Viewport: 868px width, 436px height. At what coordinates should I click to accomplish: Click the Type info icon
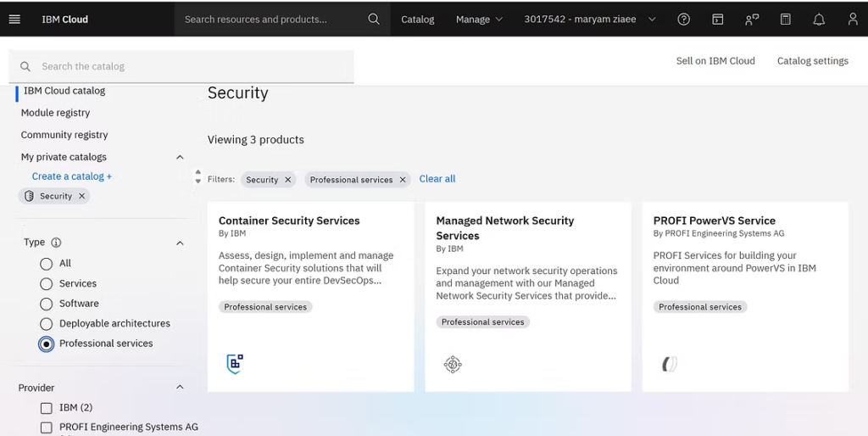[x=56, y=243]
